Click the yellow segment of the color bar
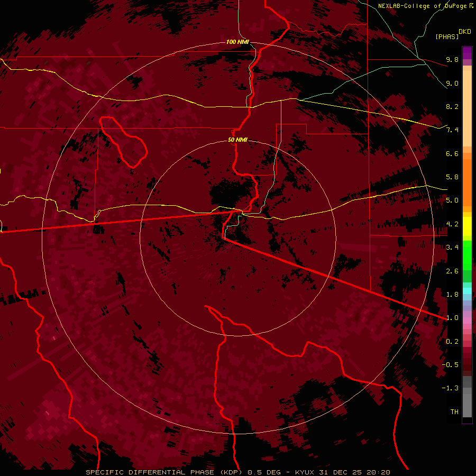Viewport: 476px width, 476px height. (467, 226)
